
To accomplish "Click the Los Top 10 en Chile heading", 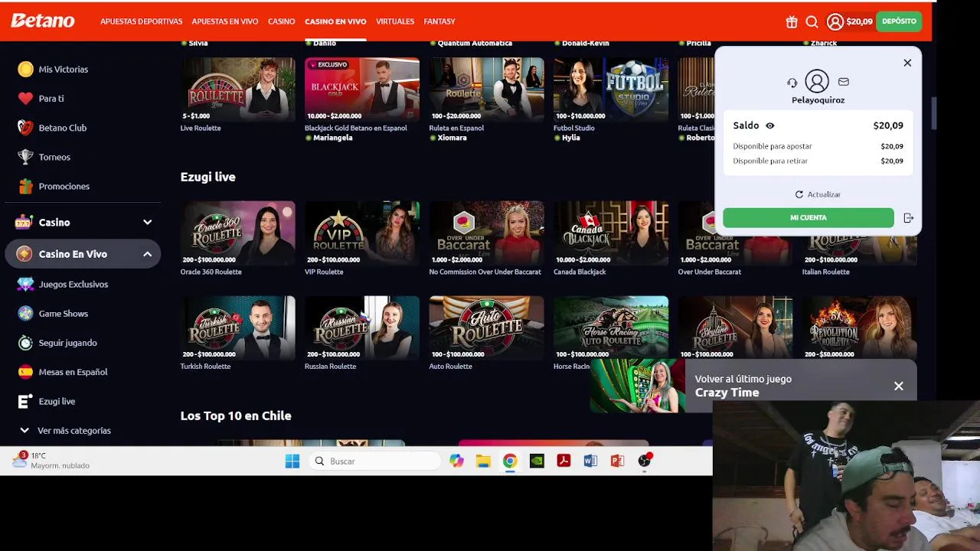I will (236, 416).
